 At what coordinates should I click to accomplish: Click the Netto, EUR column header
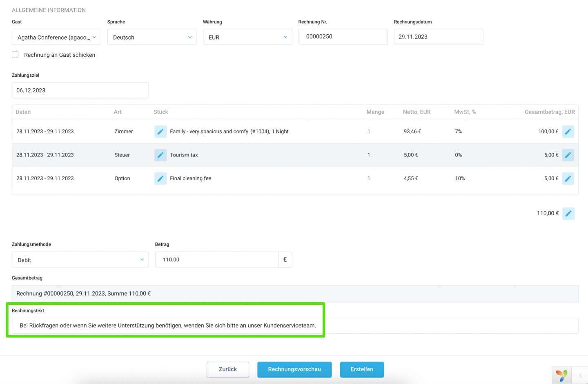(416, 112)
